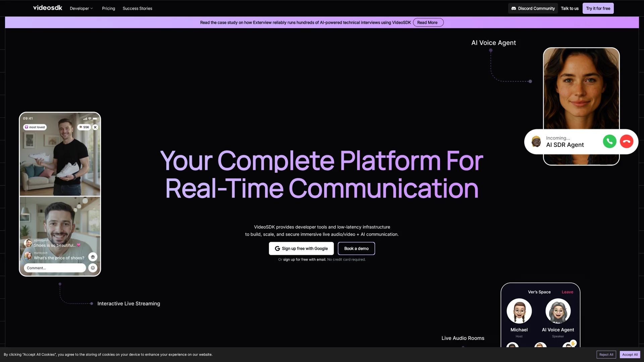
Task: Click the Live Audio Rooms label
Action: [x=463, y=338]
